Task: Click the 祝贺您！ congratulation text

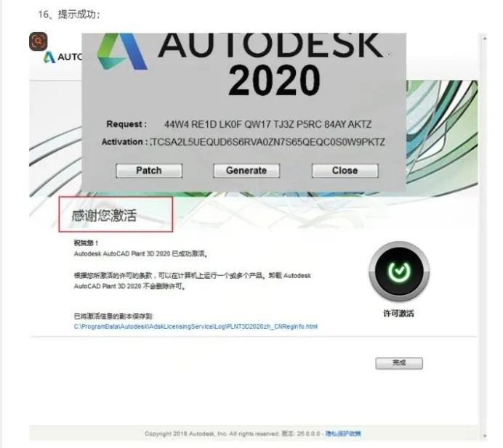Action: click(x=86, y=243)
